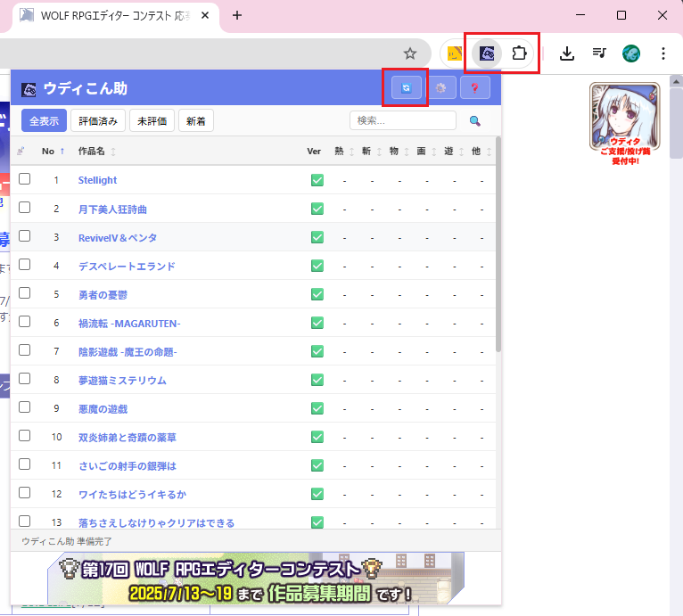
Task: Sort by the 画 rating column
Action: click(426, 152)
